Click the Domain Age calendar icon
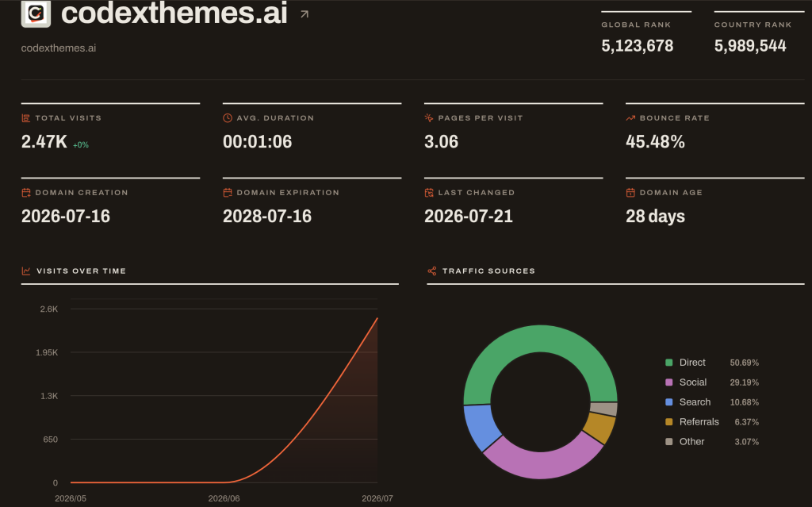This screenshot has width=812, height=507. click(630, 193)
